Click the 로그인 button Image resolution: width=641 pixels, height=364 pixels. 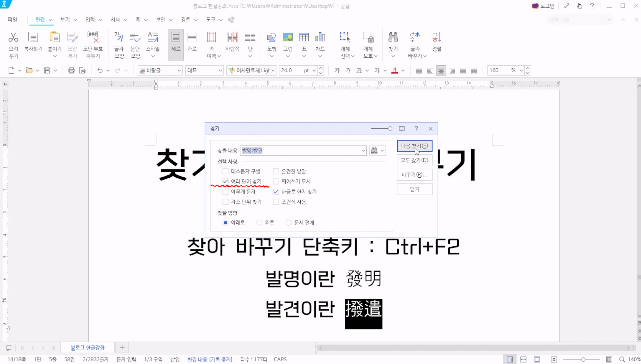(543, 6)
